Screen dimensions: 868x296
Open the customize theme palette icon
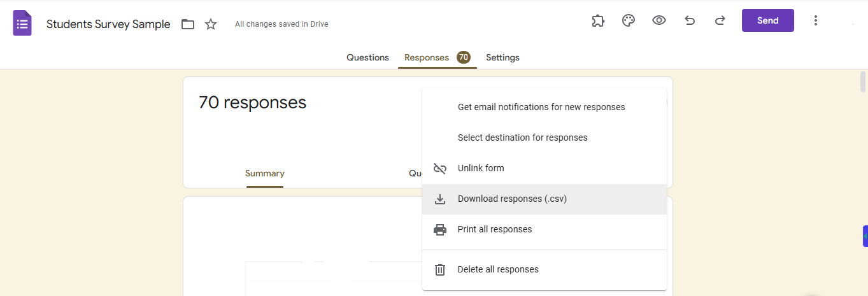[x=628, y=20]
